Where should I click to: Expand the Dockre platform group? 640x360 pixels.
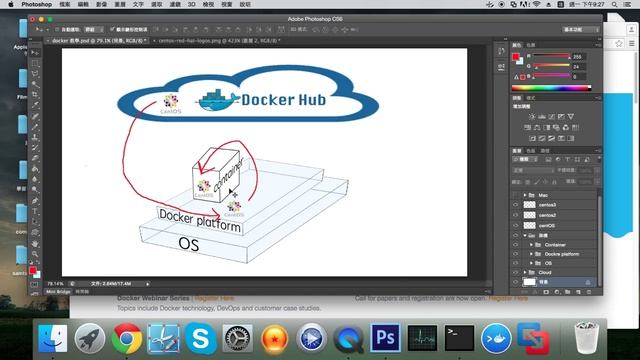pyautogui.click(x=531, y=254)
